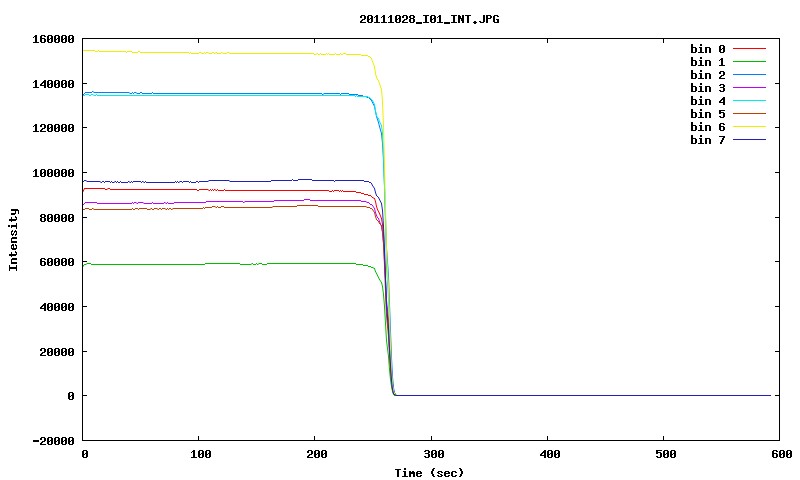Click the 400 x-axis tick label

click(x=549, y=454)
